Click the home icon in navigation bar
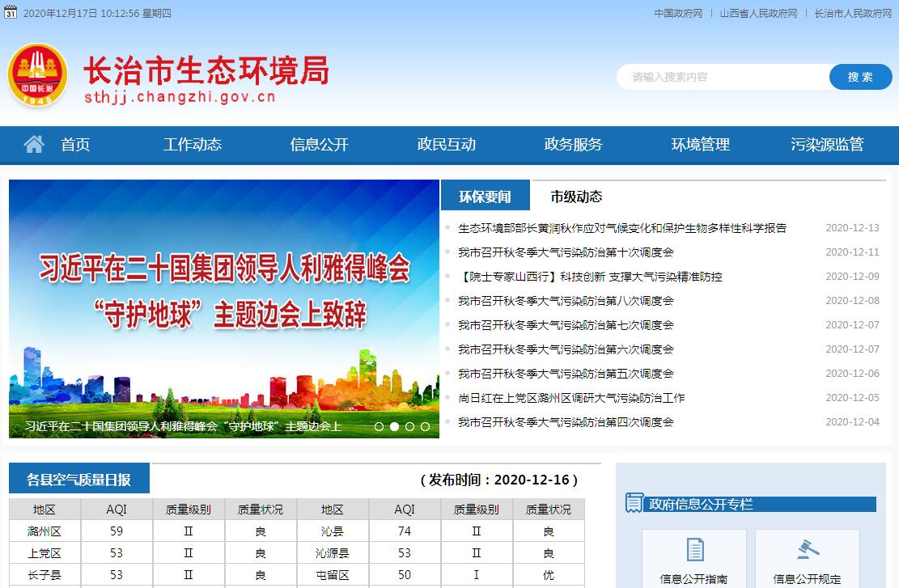This screenshot has width=899, height=588. point(34,145)
